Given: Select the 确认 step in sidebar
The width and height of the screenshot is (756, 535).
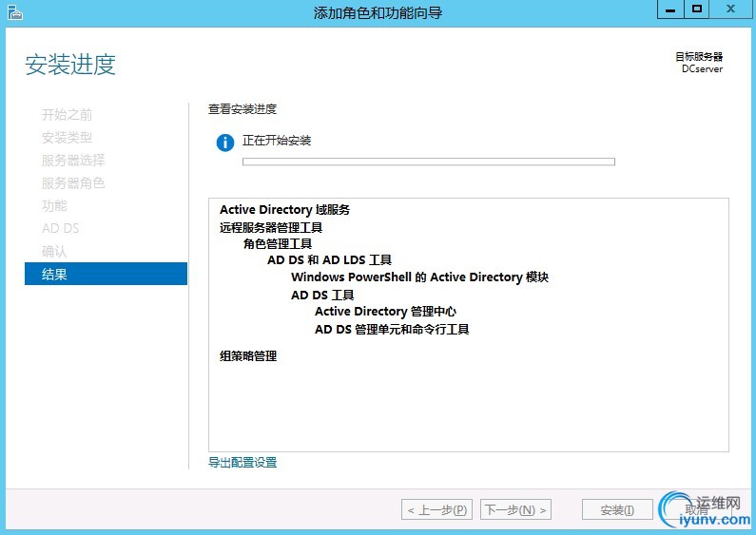Looking at the screenshot, I should pos(54,251).
